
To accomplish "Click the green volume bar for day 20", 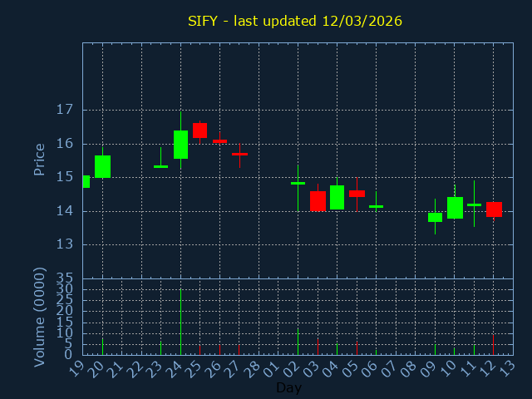I will pos(102,346).
